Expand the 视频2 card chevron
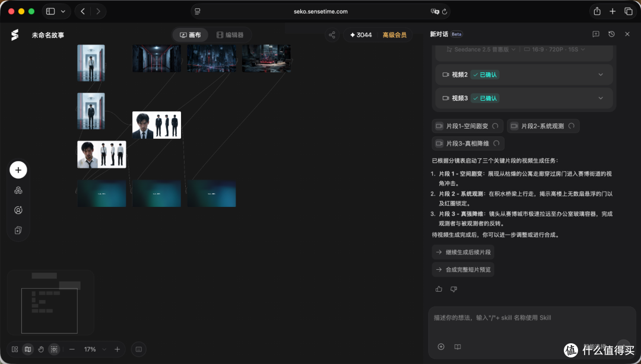 [601, 75]
